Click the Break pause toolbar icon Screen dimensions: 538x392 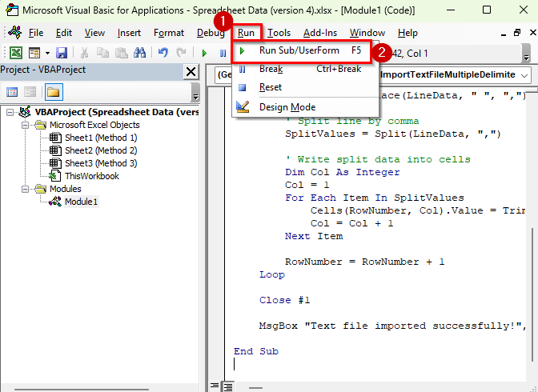coord(223,53)
